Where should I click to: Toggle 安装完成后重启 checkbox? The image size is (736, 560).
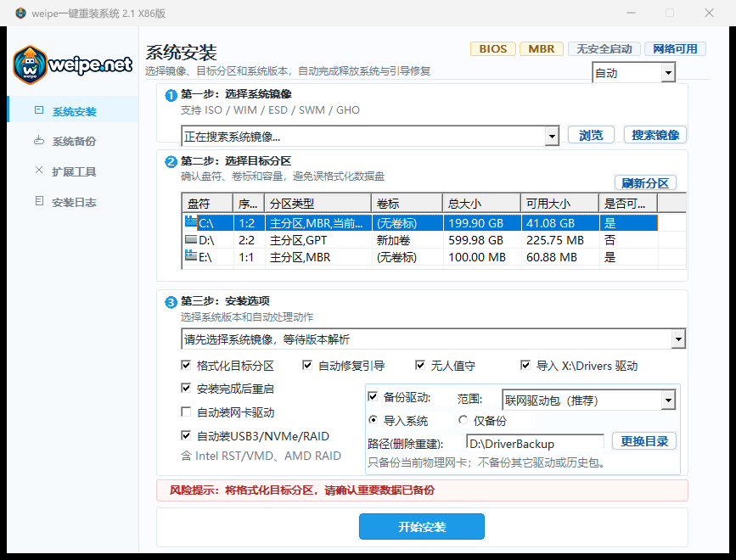[186, 388]
